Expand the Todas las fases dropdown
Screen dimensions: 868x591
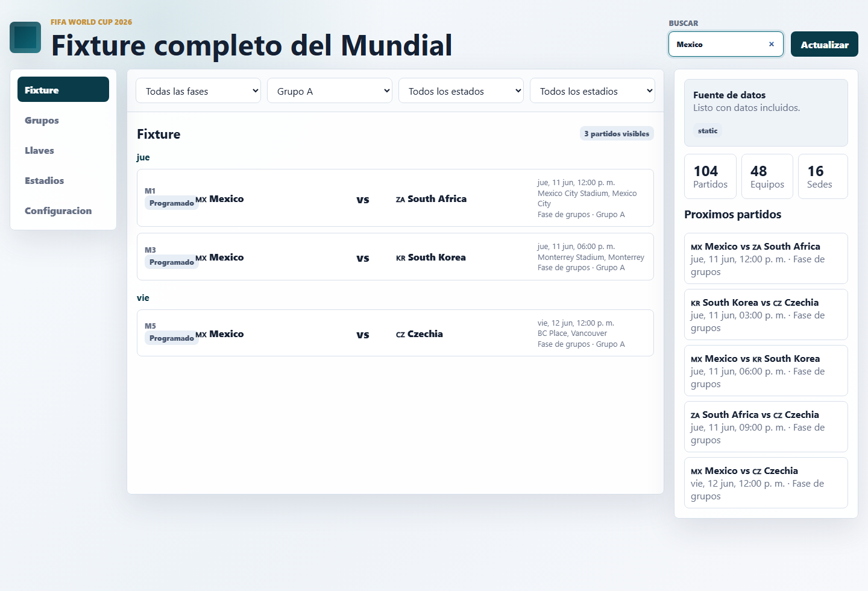[198, 90]
